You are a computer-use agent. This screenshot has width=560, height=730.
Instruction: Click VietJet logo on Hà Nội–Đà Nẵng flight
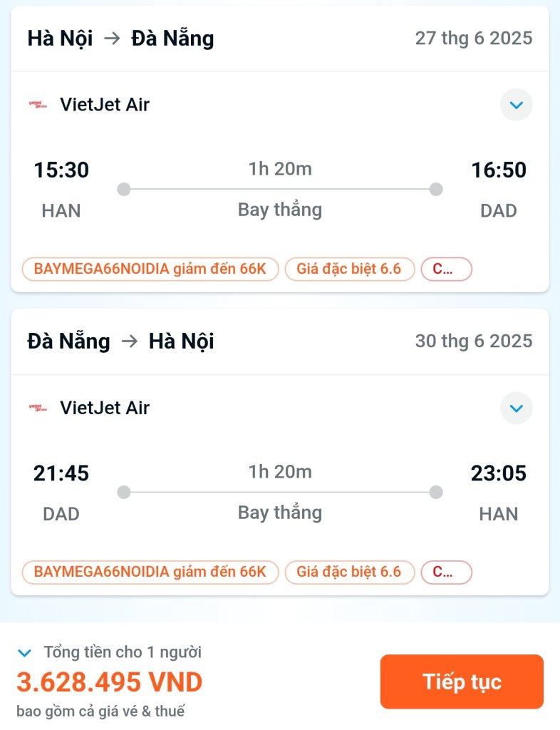click(38, 105)
